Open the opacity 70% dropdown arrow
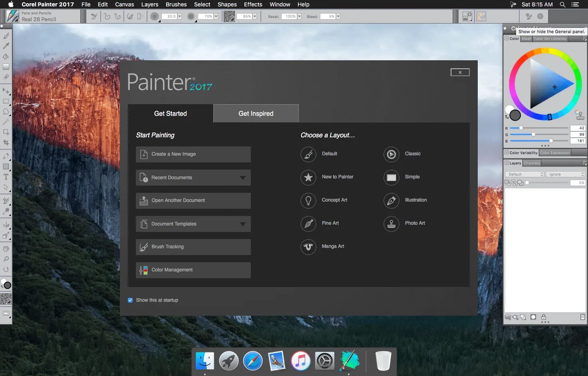 tap(216, 16)
